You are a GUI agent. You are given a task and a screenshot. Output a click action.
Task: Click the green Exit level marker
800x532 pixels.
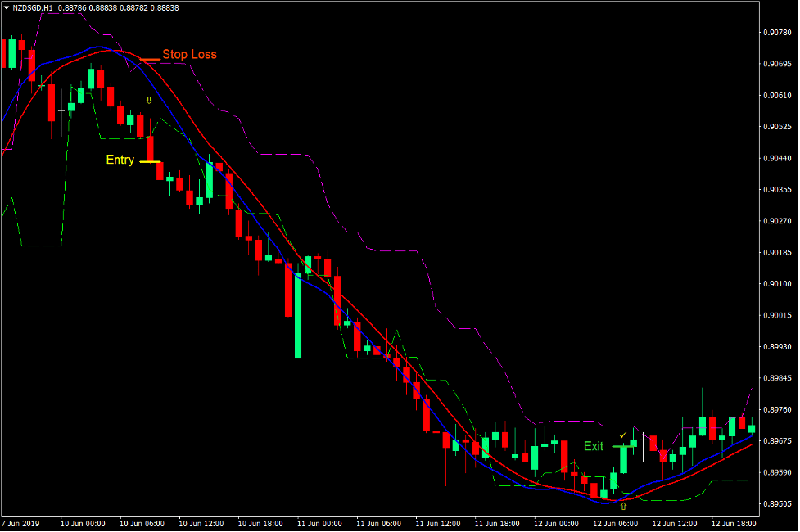(x=620, y=447)
